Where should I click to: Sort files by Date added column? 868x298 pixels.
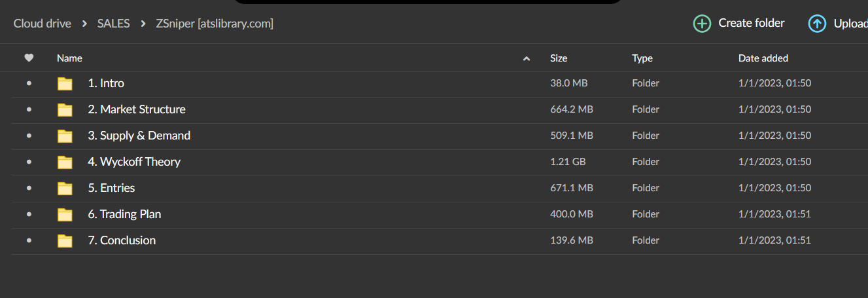click(x=763, y=58)
